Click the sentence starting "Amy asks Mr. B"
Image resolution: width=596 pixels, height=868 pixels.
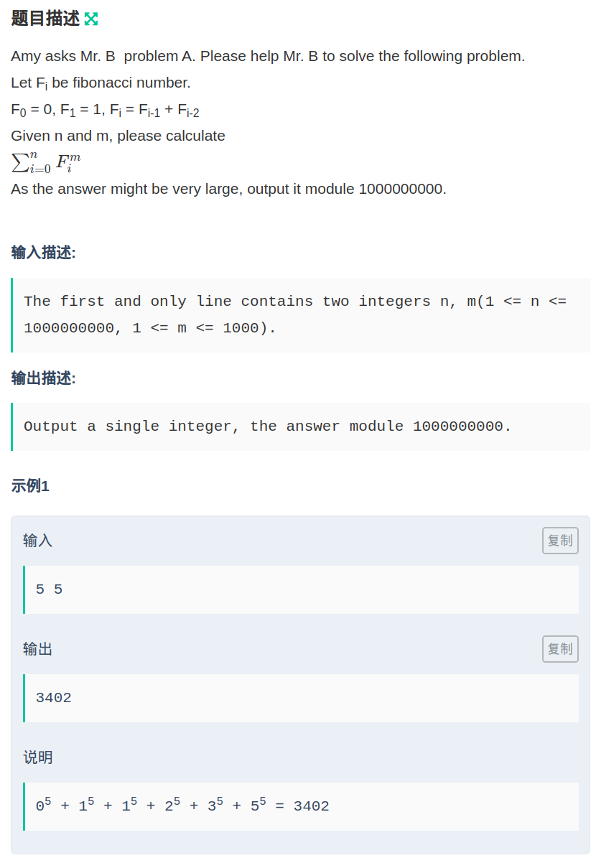(268, 56)
